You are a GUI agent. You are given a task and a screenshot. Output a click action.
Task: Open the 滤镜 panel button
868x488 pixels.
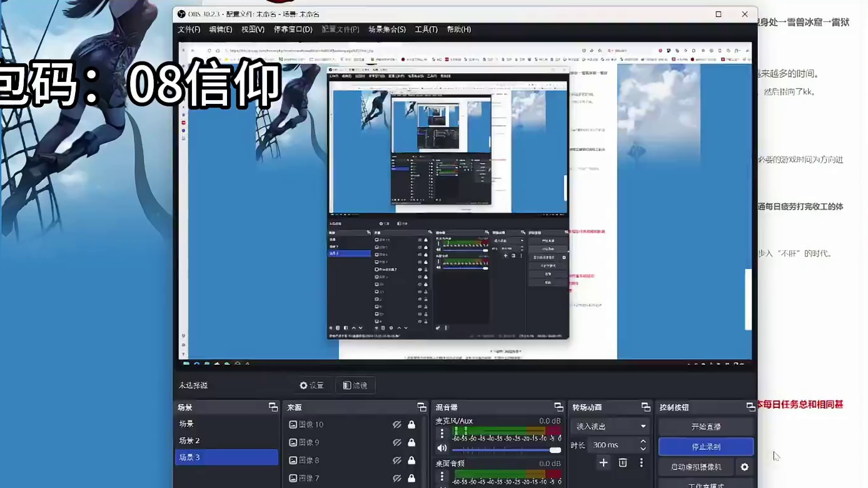point(355,385)
